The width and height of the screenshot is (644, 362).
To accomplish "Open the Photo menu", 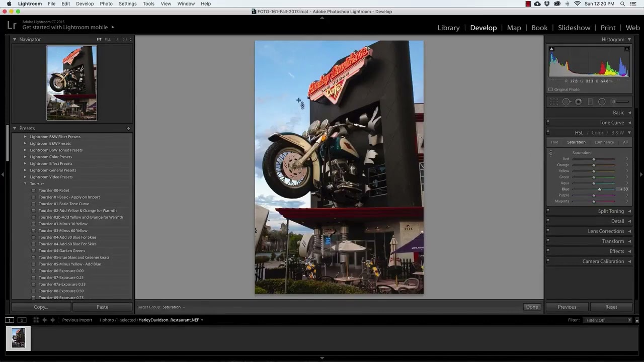I will point(106,4).
